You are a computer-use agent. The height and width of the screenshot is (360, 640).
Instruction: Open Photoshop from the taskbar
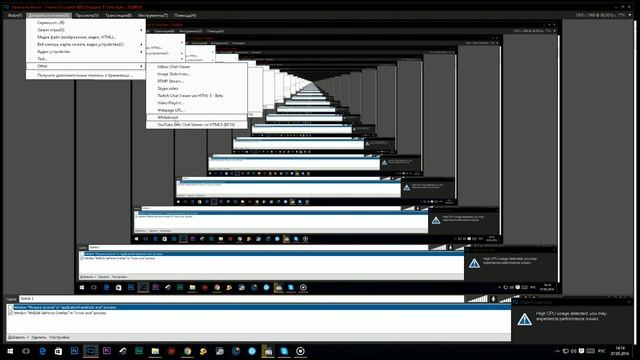tap(74, 351)
